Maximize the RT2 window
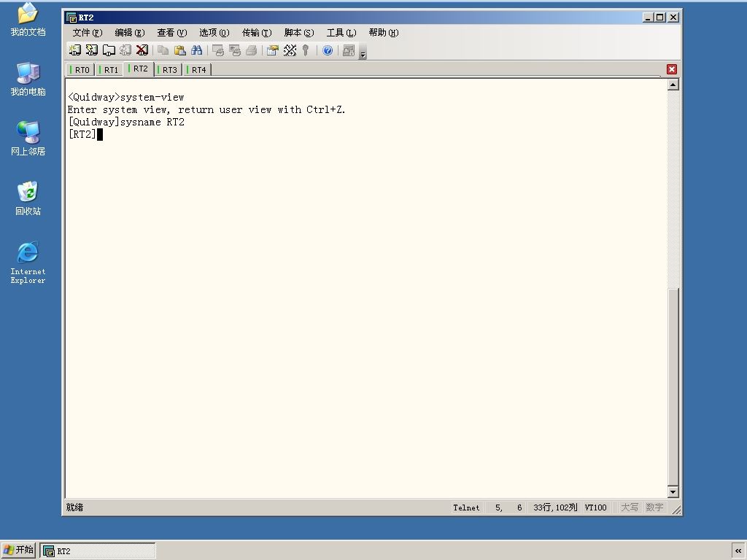The width and height of the screenshot is (747, 560). pyautogui.click(x=659, y=17)
